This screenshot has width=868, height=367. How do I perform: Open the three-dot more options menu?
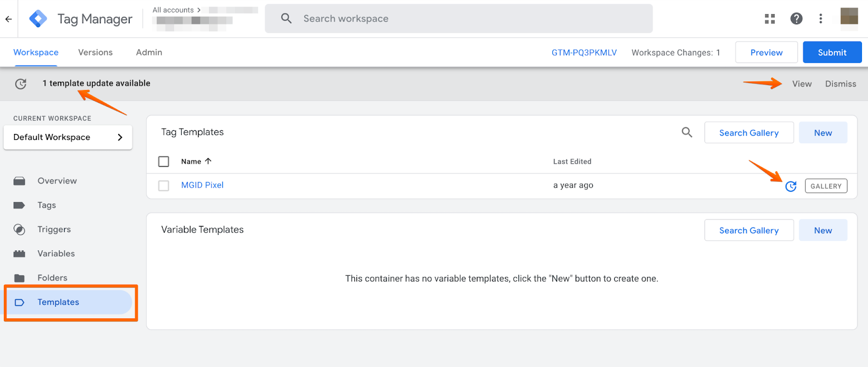(x=820, y=19)
